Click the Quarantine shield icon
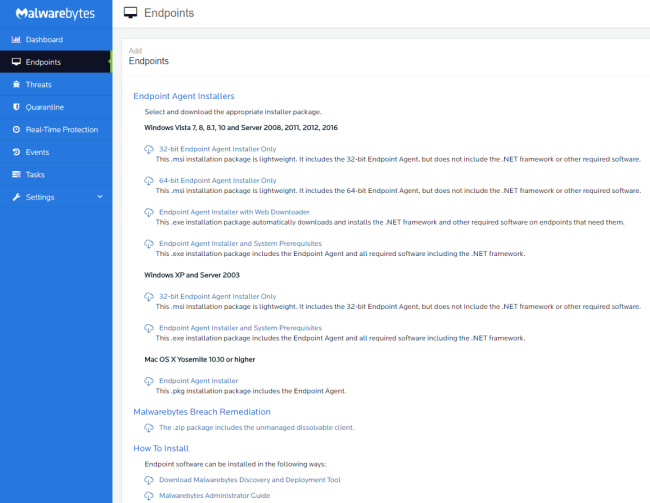650x503 pixels. 16,107
